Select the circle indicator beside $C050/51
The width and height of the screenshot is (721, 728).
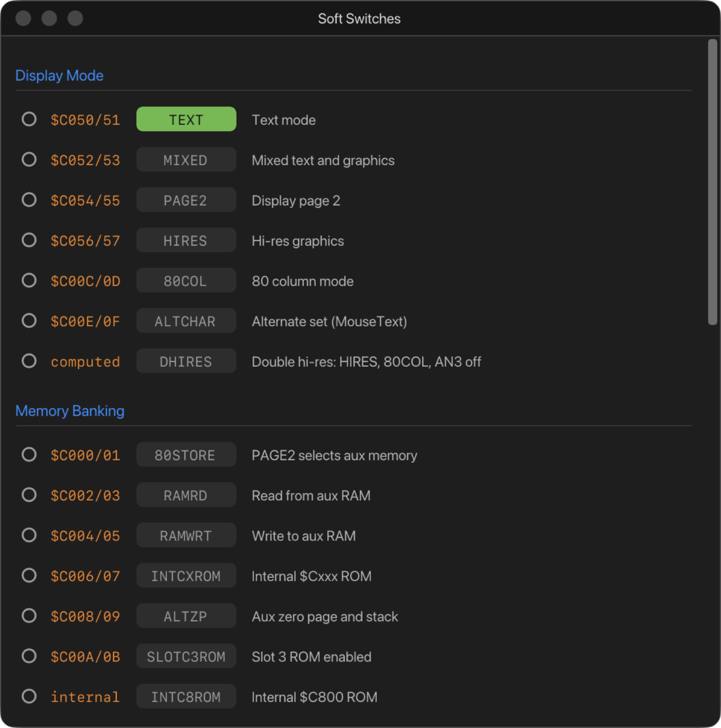tap(29, 119)
